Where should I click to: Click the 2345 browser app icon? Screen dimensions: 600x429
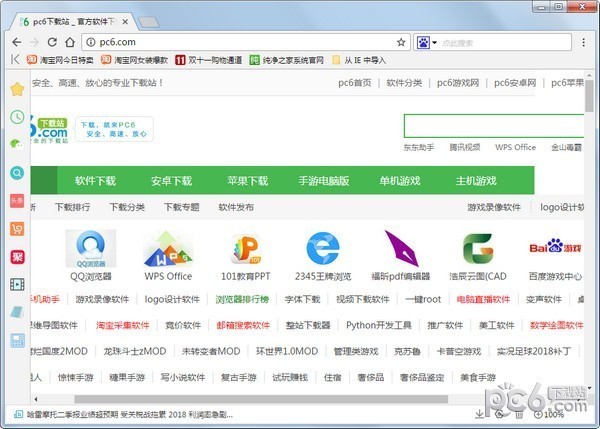(x=323, y=248)
